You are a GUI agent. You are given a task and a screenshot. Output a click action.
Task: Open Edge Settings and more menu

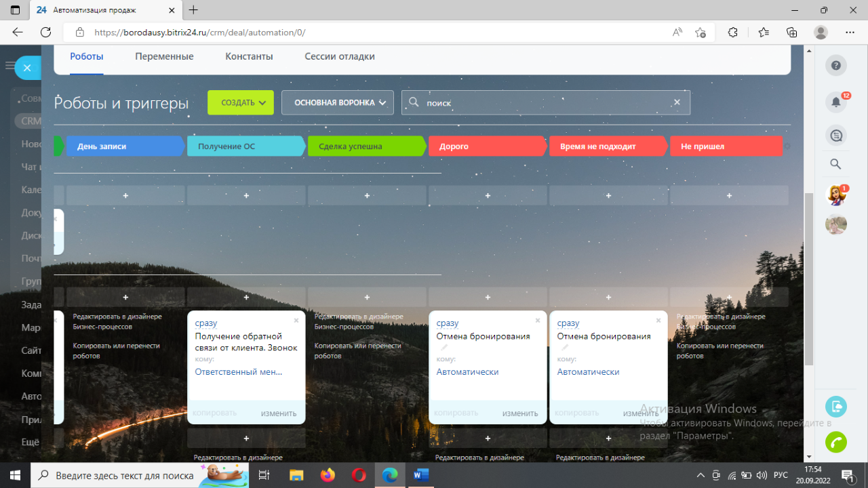(850, 32)
